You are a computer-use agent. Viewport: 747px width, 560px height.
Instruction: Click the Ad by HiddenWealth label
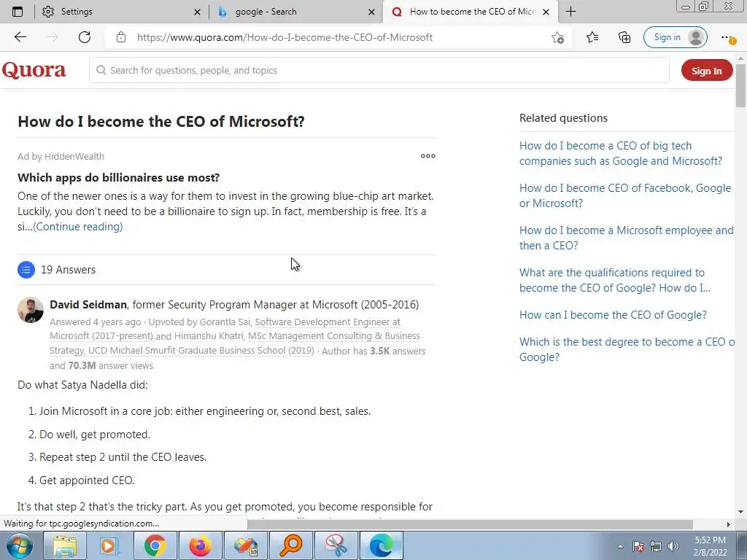pos(61,156)
